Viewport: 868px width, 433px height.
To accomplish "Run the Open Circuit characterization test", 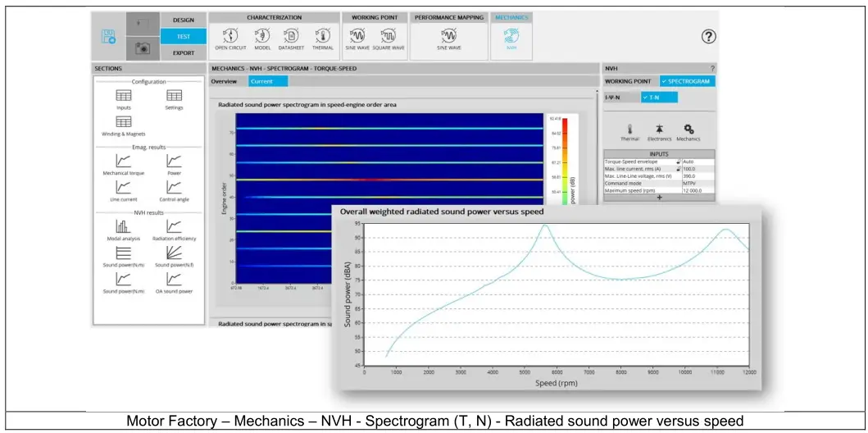I will click(x=230, y=39).
